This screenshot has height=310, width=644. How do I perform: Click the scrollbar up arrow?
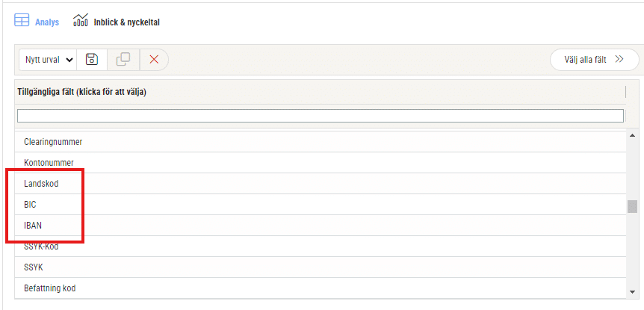pyautogui.click(x=632, y=135)
